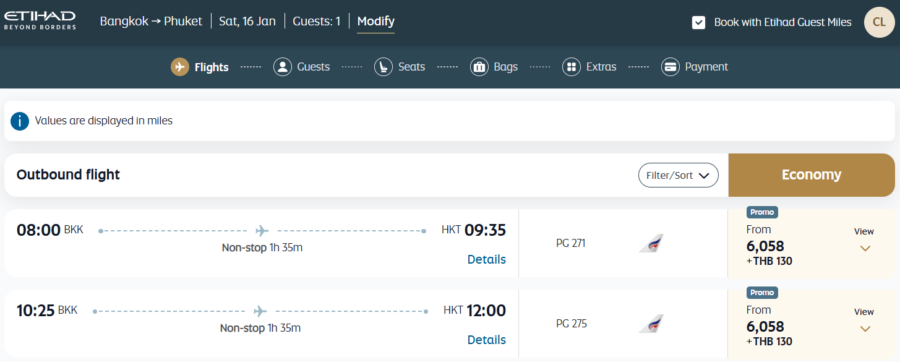The height and width of the screenshot is (362, 900).
Task: Uncheck Book with Etihad Guest Miles checkbox
Action: (699, 22)
